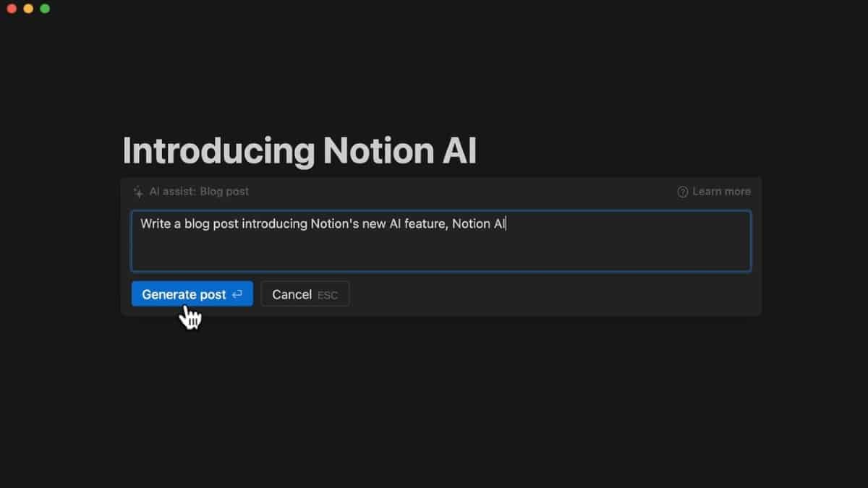Click the question mark help icon
The image size is (868, 488).
coord(682,192)
